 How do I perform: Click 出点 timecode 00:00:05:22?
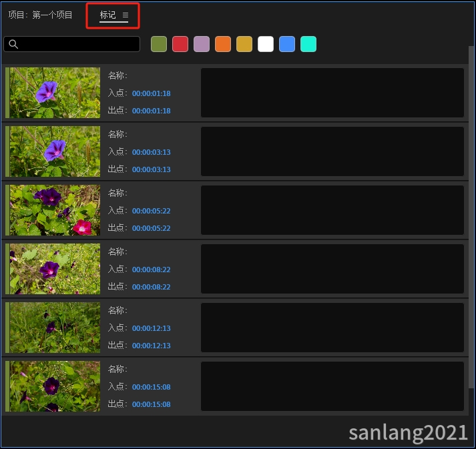tap(151, 228)
